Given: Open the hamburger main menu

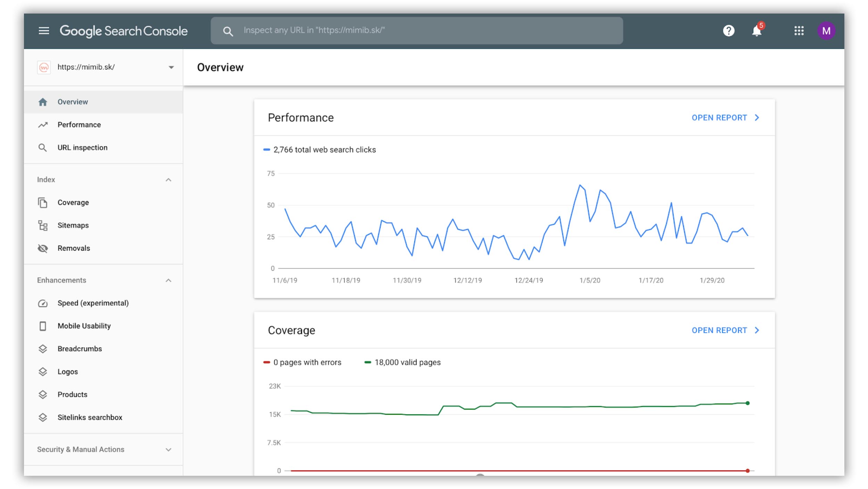Looking at the screenshot, I should (x=44, y=31).
